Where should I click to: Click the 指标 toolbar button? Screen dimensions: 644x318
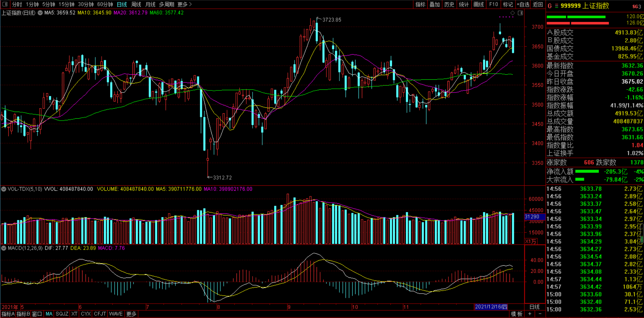click(x=420, y=4)
